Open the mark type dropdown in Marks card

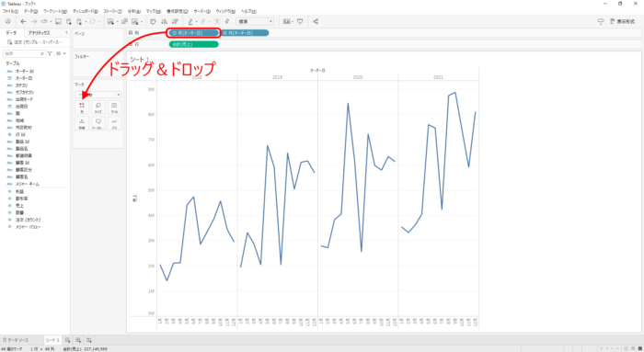pyautogui.click(x=98, y=95)
